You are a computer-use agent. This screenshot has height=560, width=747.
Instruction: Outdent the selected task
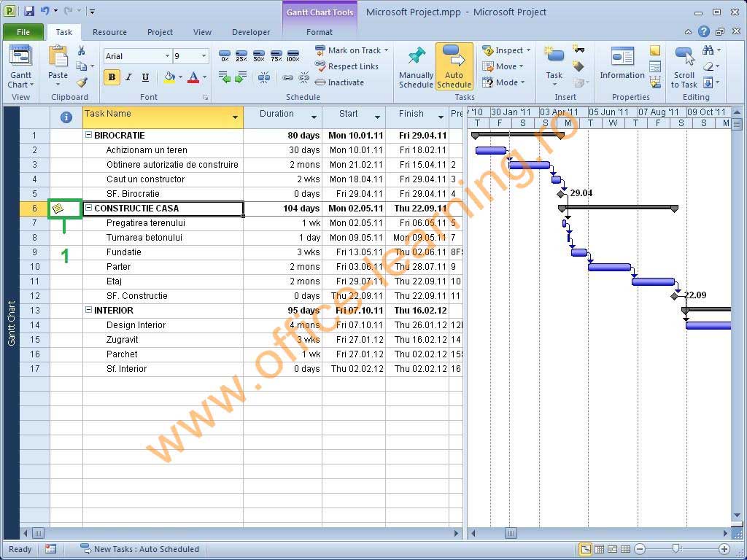point(225,77)
